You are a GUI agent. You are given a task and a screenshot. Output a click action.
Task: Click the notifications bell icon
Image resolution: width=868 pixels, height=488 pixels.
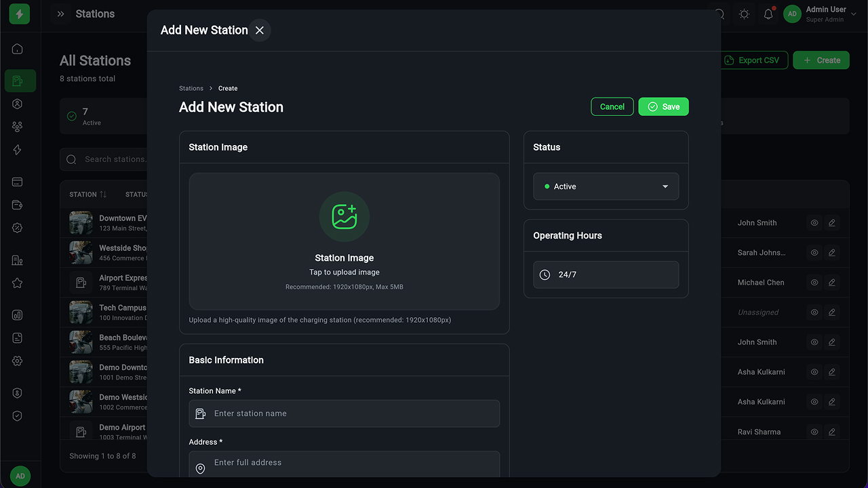click(768, 14)
